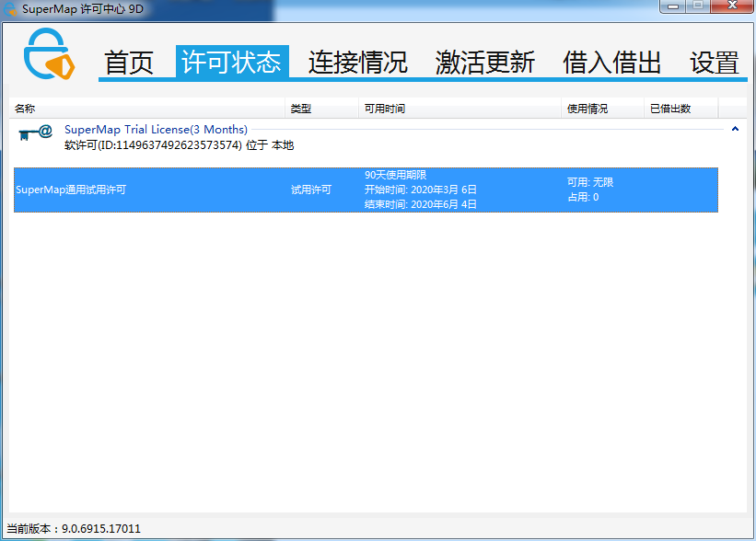Image resolution: width=756 pixels, height=541 pixels.
Task: Open the 首页 tab
Action: [129, 63]
